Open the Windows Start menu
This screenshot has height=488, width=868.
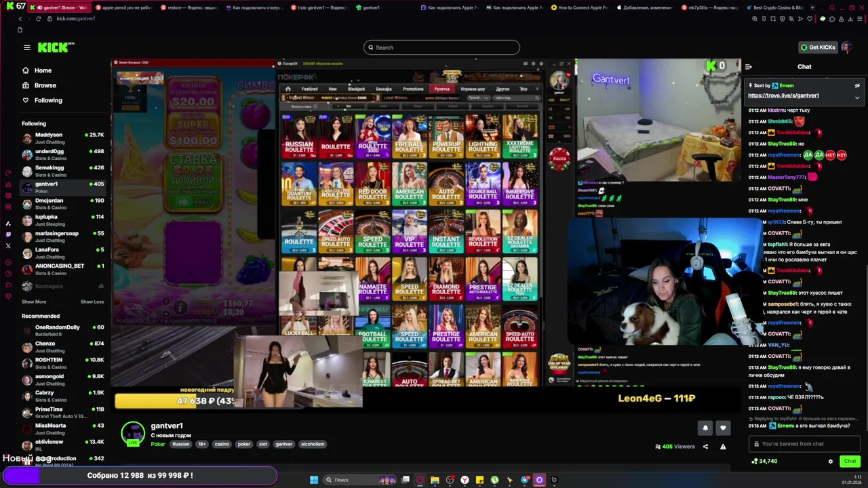click(314, 480)
